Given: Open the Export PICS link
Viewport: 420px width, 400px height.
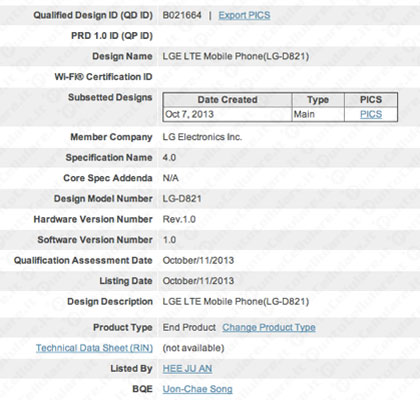Looking at the screenshot, I should (244, 15).
